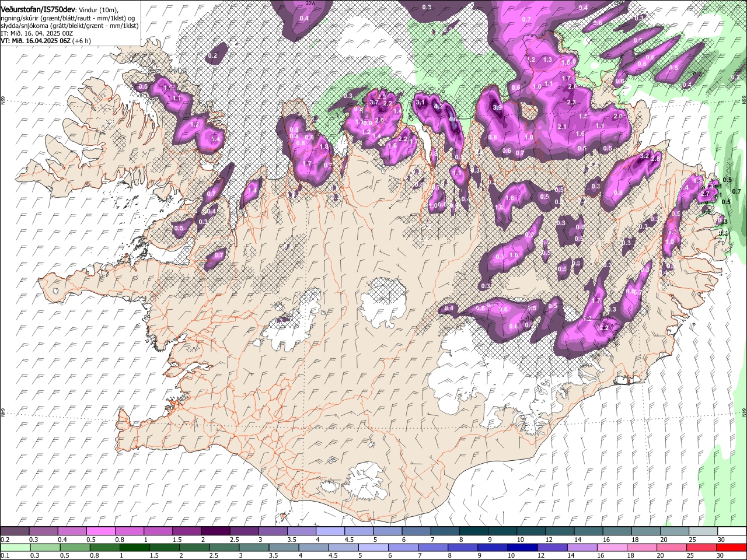Viewport: 747px width, 560px height.
Task: Pick the bright red swatch after 30 in rain legend
Action: pyautogui.click(x=732, y=548)
